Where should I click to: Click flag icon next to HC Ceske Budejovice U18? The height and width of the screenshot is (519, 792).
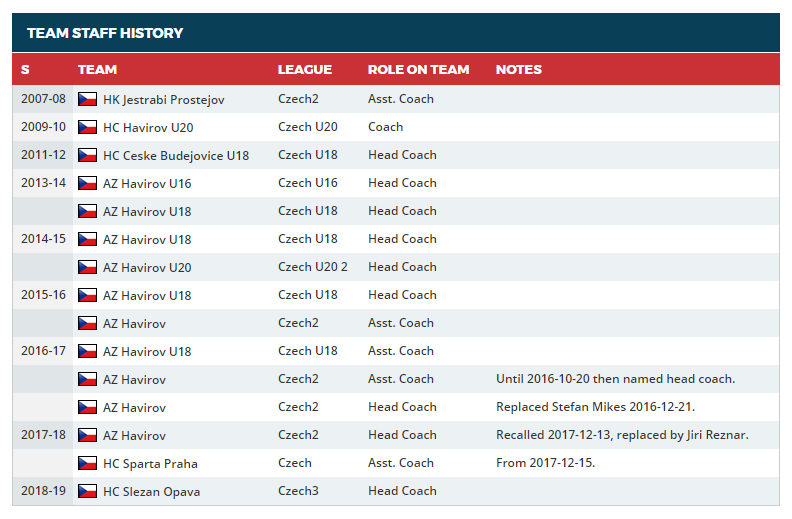click(x=87, y=155)
